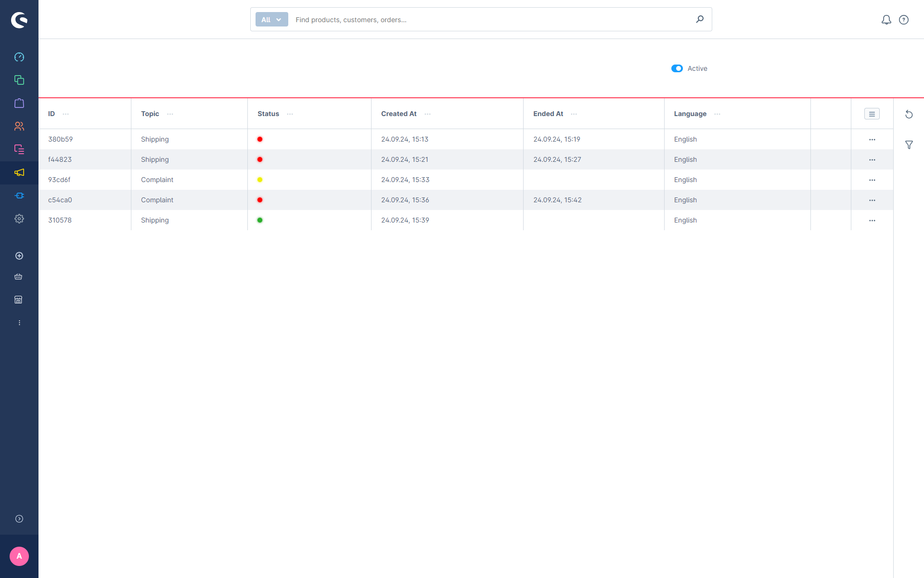Screen dimensions: 924x578
Task: Open Extensions plug icon
Action: [19, 196]
